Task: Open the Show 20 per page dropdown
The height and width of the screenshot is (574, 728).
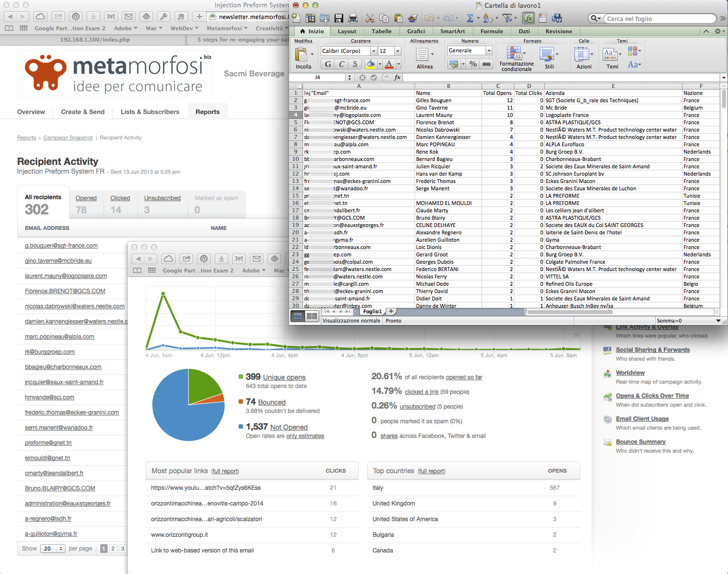Action: (x=53, y=549)
